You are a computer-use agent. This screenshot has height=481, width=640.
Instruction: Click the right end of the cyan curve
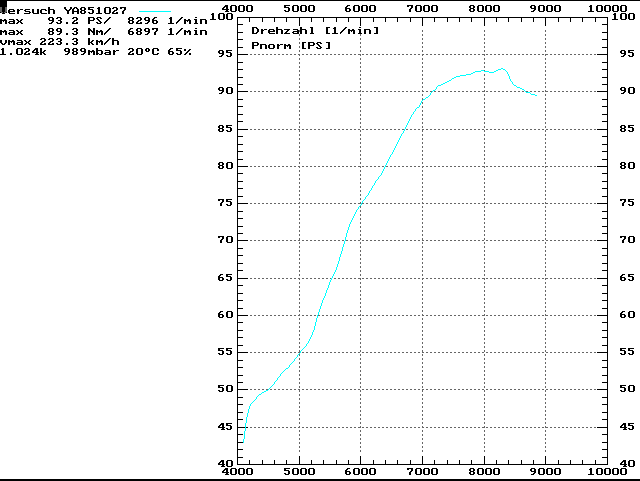click(x=536, y=95)
